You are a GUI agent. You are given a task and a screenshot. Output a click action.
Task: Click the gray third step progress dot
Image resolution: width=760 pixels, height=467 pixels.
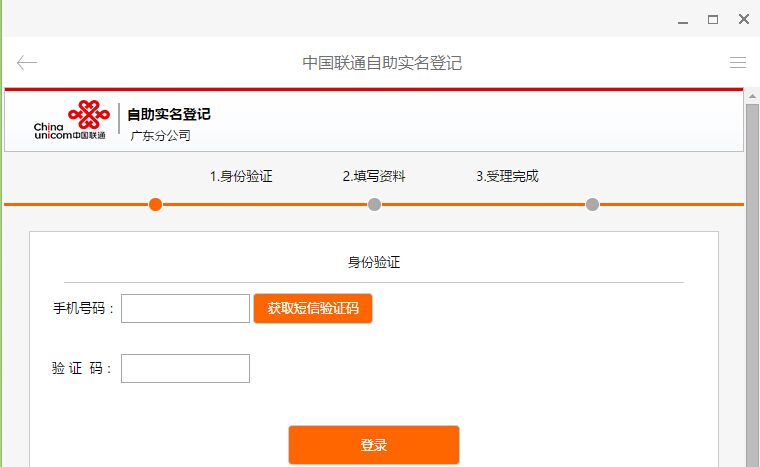point(592,205)
